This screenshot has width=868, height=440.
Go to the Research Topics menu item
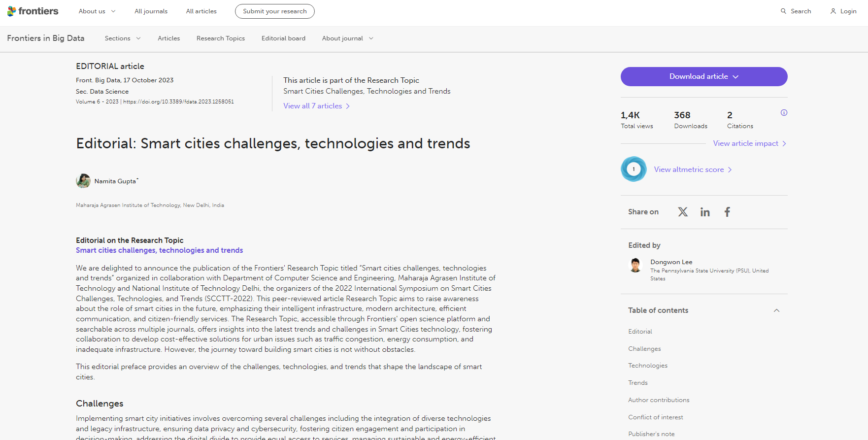221,38
